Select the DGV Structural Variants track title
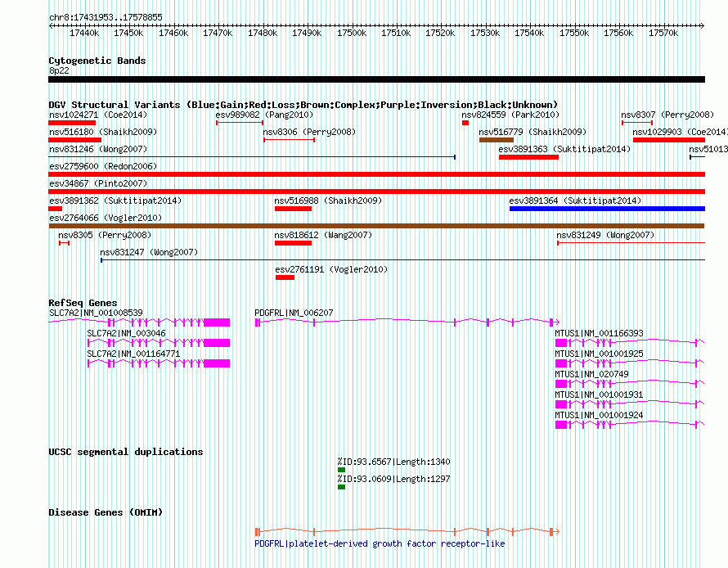Image resolution: width=728 pixels, height=568 pixels. (x=303, y=105)
